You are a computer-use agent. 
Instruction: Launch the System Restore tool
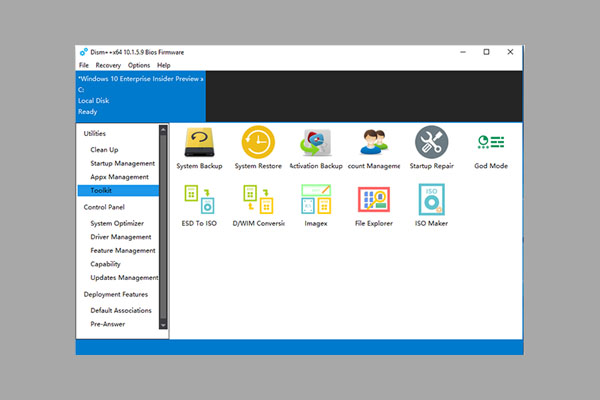[258, 143]
